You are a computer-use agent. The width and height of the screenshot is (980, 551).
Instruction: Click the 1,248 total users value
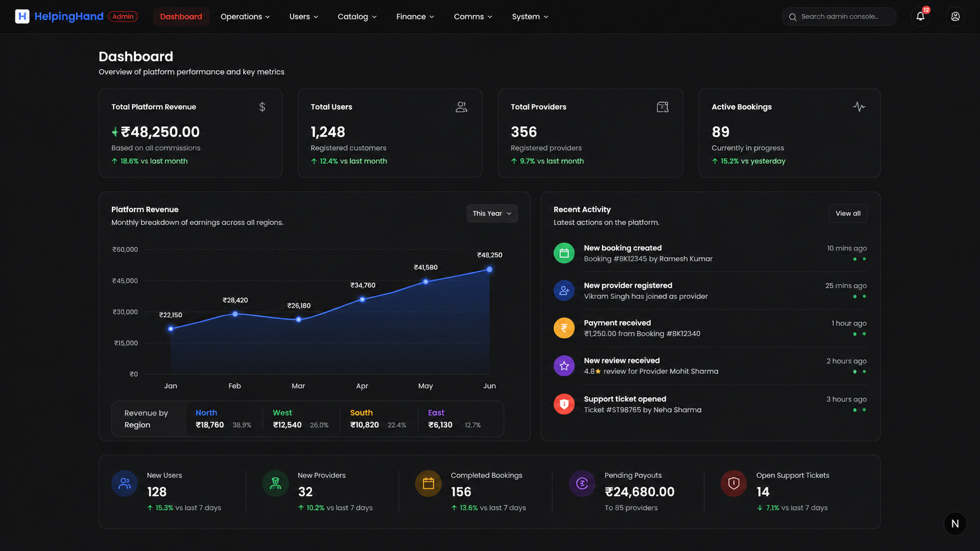tap(328, 132)
